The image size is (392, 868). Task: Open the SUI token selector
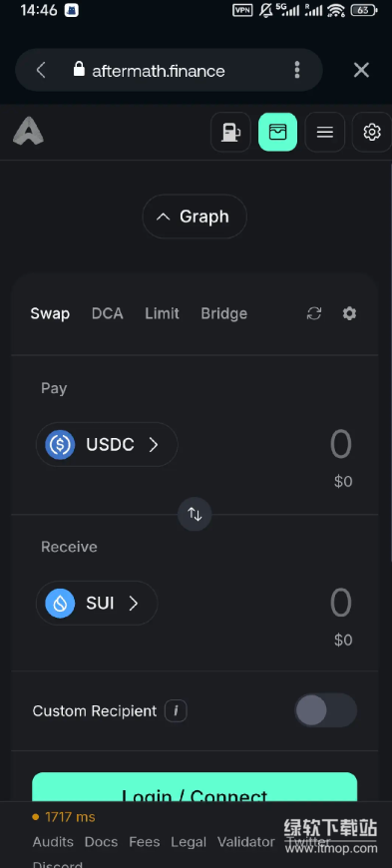tap(97, 603)
